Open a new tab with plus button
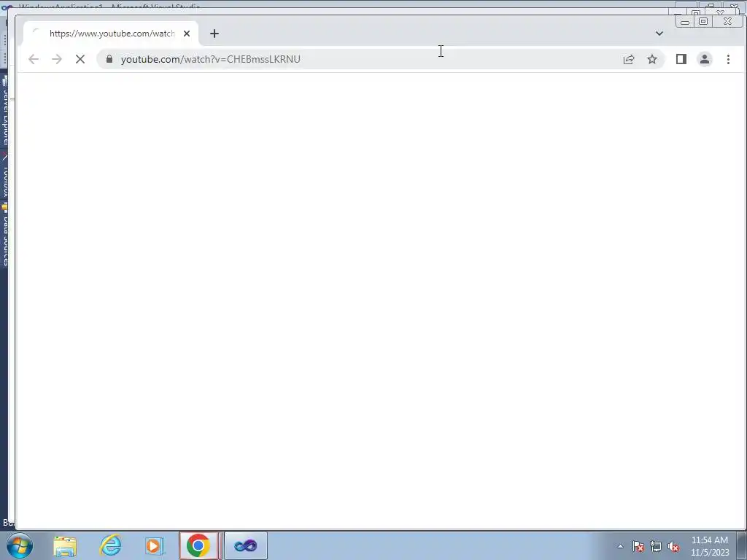 pyautogui.click(x=214, y=34)
